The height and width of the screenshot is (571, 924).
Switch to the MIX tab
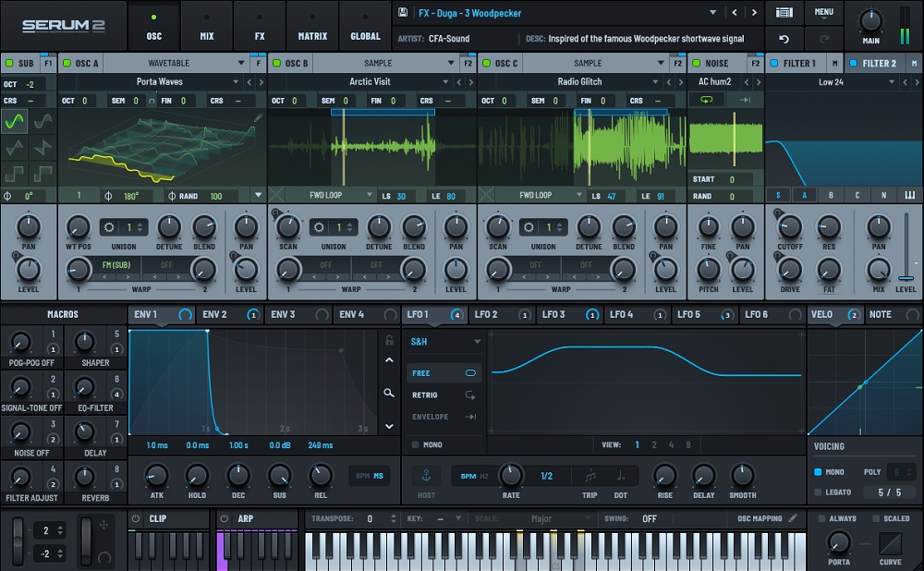coord(207,26)
